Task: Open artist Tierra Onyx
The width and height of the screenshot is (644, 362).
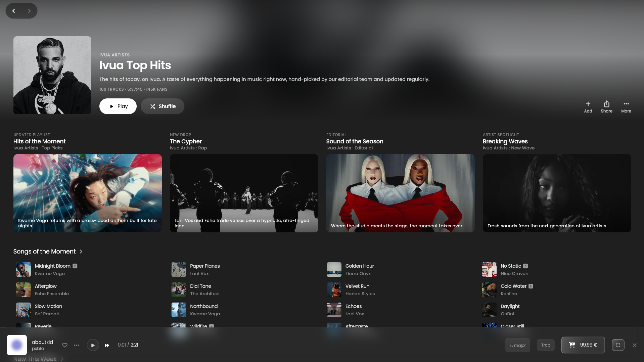Action: click(358, 274)
